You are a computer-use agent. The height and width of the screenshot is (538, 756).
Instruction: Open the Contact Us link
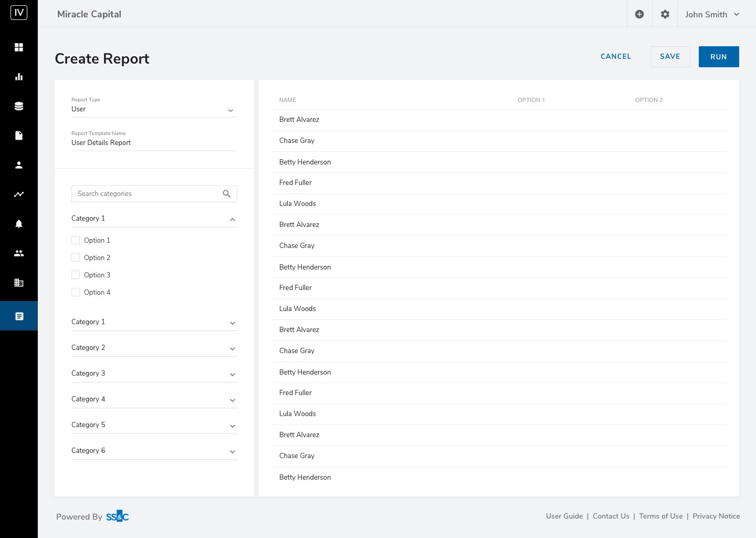point(611,516)
